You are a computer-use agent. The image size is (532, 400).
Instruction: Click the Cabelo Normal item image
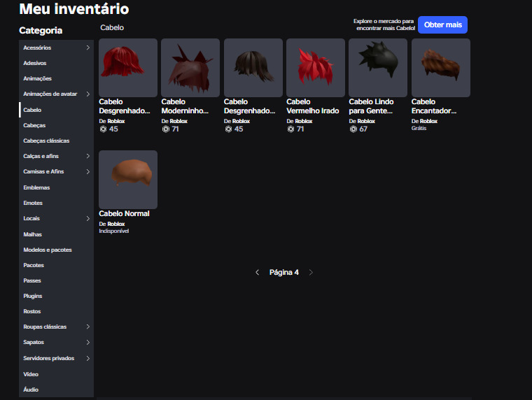pyautogui.click(x=128, y=179)
